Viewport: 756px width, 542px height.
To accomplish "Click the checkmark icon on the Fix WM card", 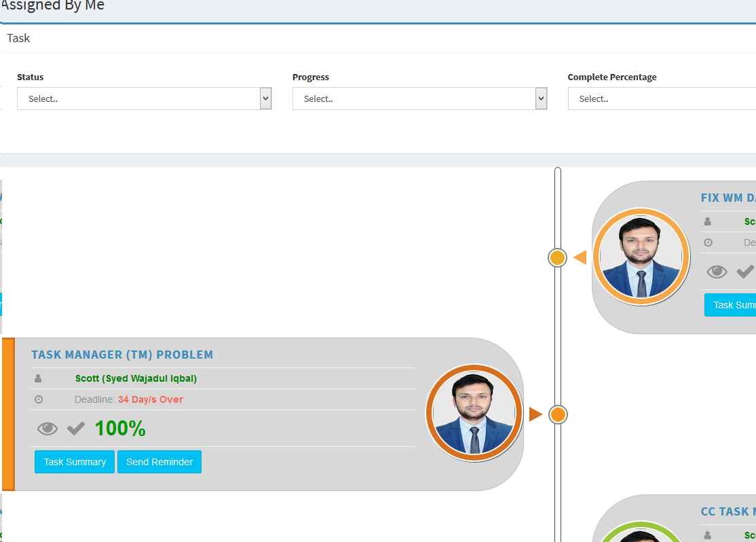I will pos(745,272).
